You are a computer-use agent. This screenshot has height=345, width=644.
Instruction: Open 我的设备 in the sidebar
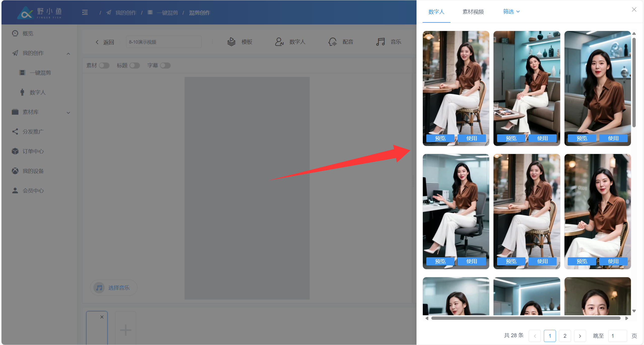33,171
